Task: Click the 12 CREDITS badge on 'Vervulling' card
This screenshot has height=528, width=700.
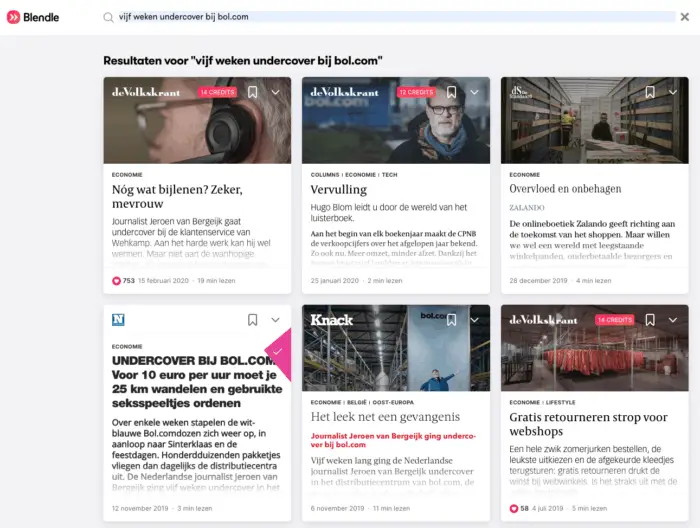Action: click(x=416, y=92)
